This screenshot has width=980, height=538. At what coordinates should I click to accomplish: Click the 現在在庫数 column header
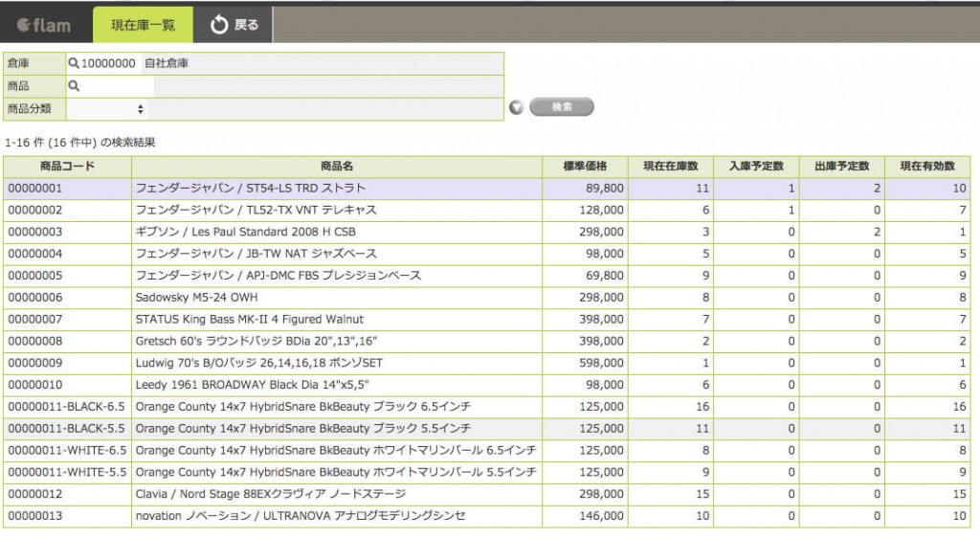(671, 167)
